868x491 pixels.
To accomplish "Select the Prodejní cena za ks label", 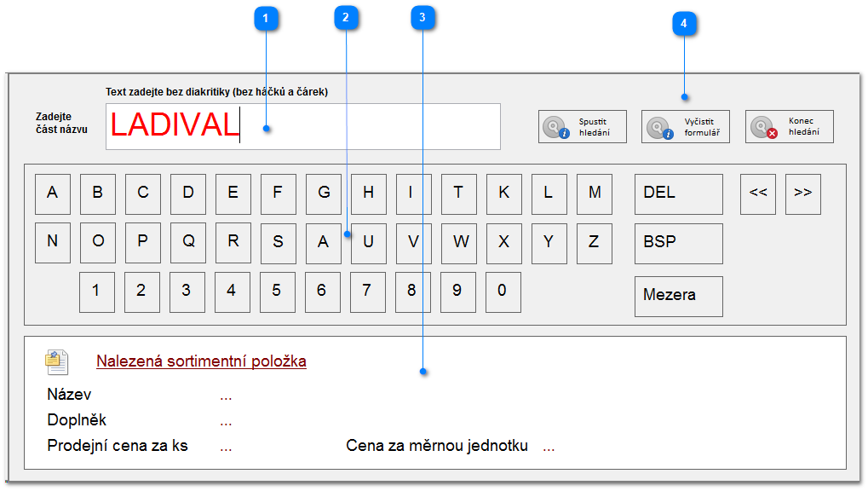I will point(118,446).
